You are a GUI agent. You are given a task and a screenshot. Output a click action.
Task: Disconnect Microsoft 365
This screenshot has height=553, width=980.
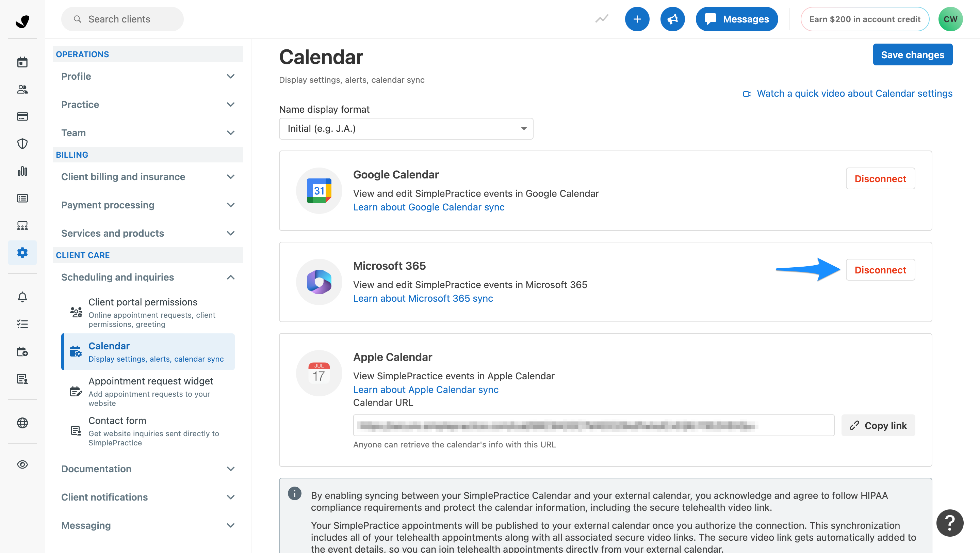[x=880, y=270]
